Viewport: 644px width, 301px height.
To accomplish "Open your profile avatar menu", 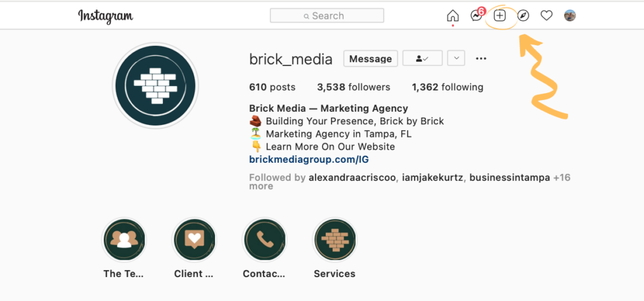I will point(570,16).
